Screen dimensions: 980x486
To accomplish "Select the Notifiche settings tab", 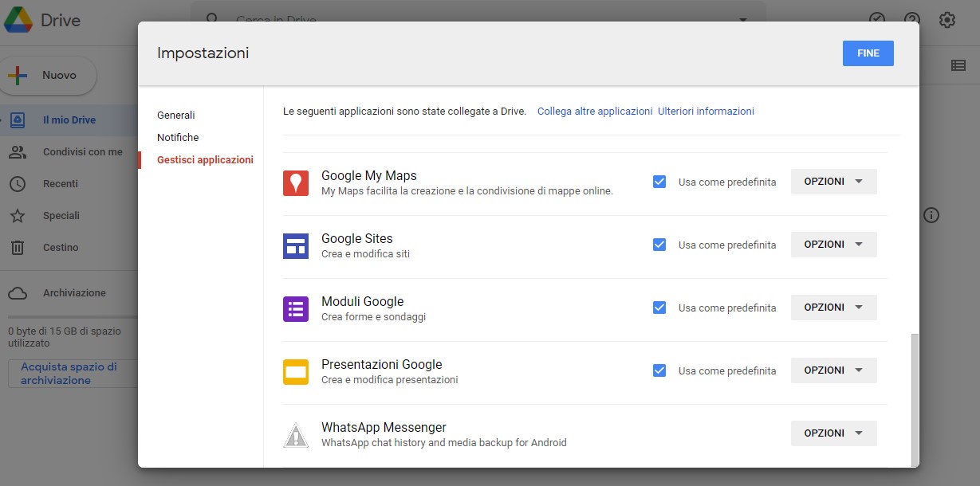I will [x=178, y=138].
